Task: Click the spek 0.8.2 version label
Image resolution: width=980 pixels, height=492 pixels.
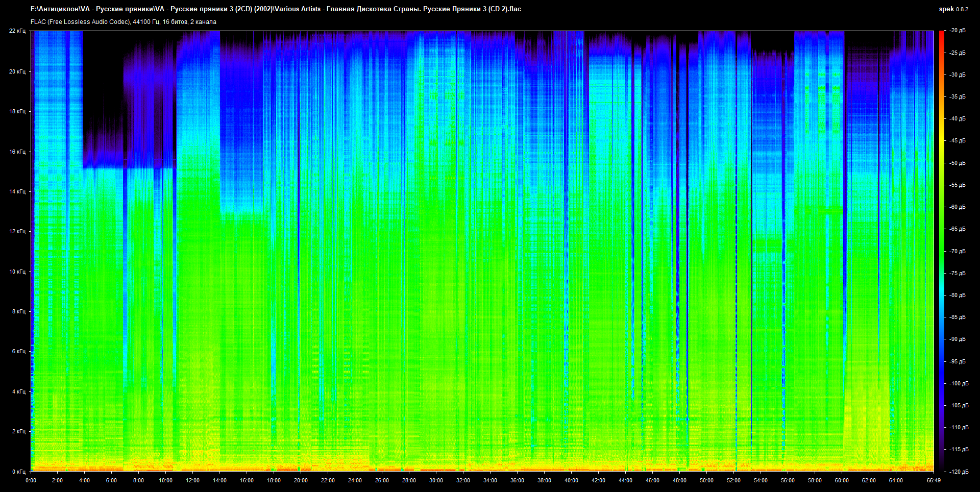Action: (x=953, y=9)
